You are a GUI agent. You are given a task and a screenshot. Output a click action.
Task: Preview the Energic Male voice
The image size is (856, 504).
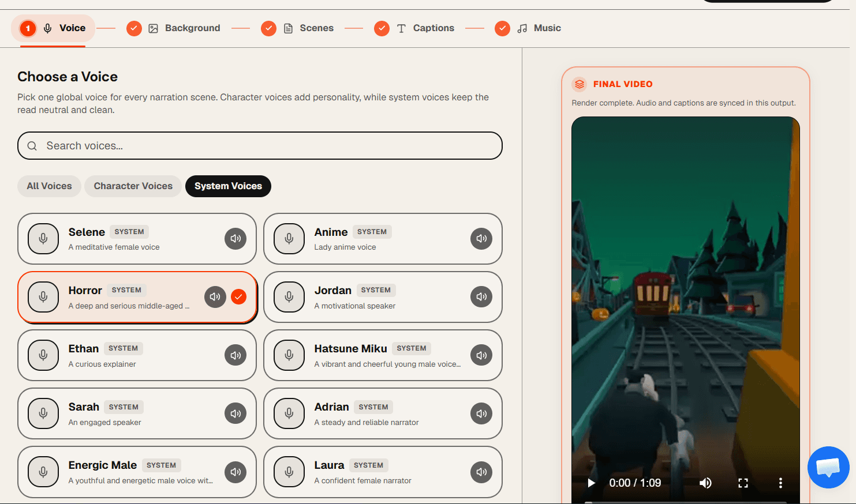click(236, 472)
